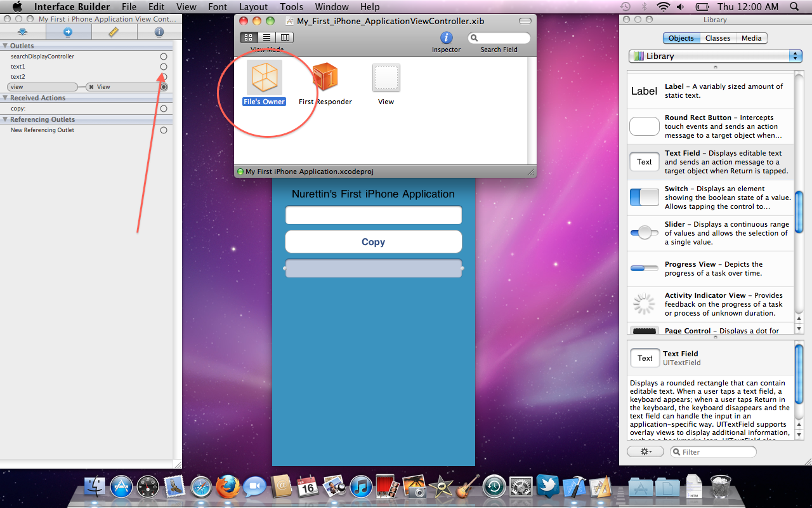
Task: Pick the Label item in Library
Action: pos(710,91)
